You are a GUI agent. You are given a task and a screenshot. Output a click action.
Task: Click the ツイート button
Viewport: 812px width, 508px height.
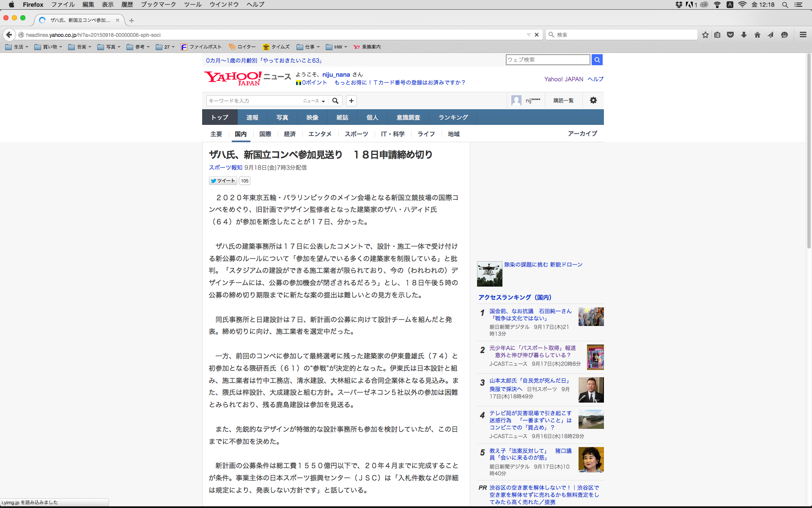[223, 181]
